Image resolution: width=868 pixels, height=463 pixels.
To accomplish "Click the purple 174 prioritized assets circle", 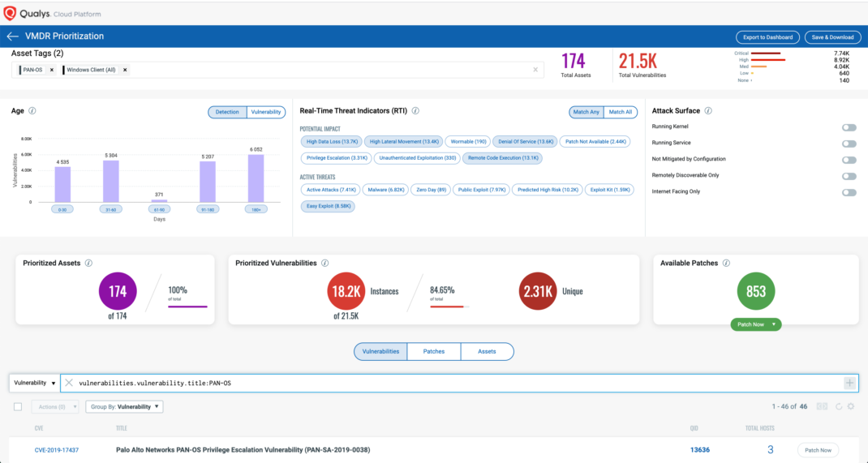I will pyautogui.click(x=118, y=291).
